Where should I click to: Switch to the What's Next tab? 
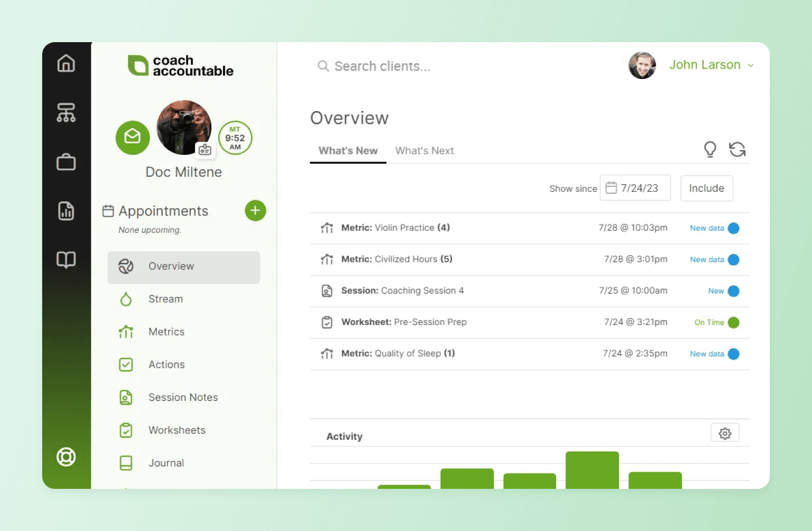[x=424, y=151]
